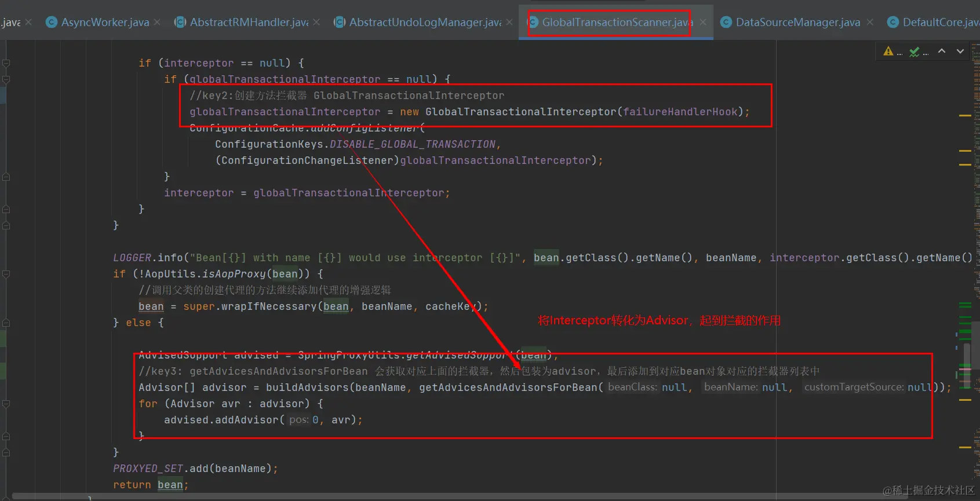Open the AbstractUndoLogManager.java tab

[425, 22]
